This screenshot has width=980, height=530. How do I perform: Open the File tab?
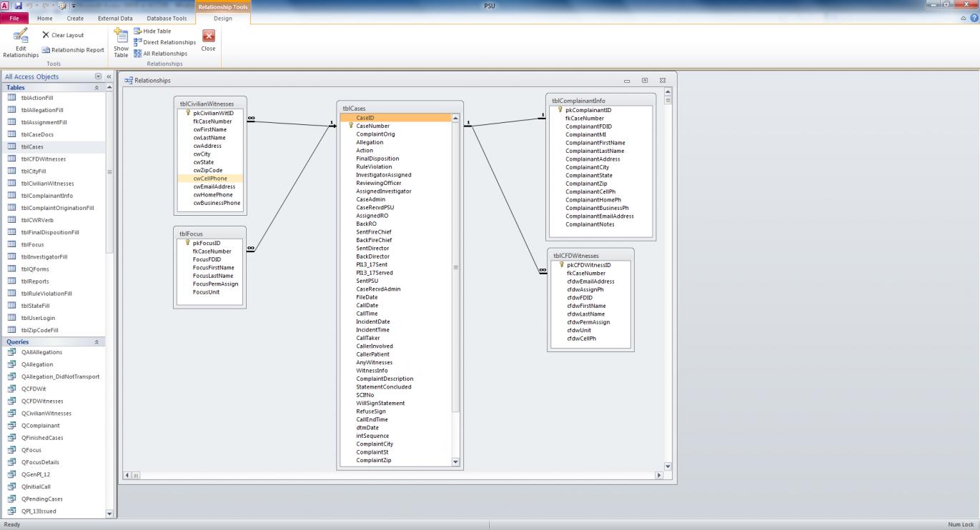click(14, 18)
